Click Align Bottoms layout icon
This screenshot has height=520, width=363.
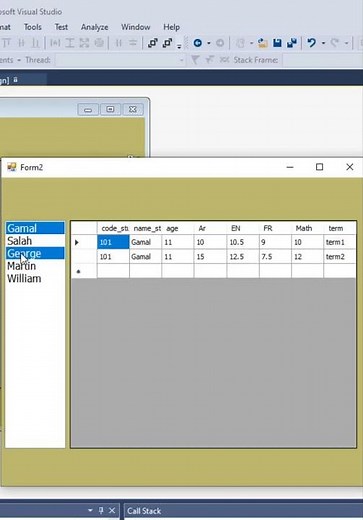[35, 43]
